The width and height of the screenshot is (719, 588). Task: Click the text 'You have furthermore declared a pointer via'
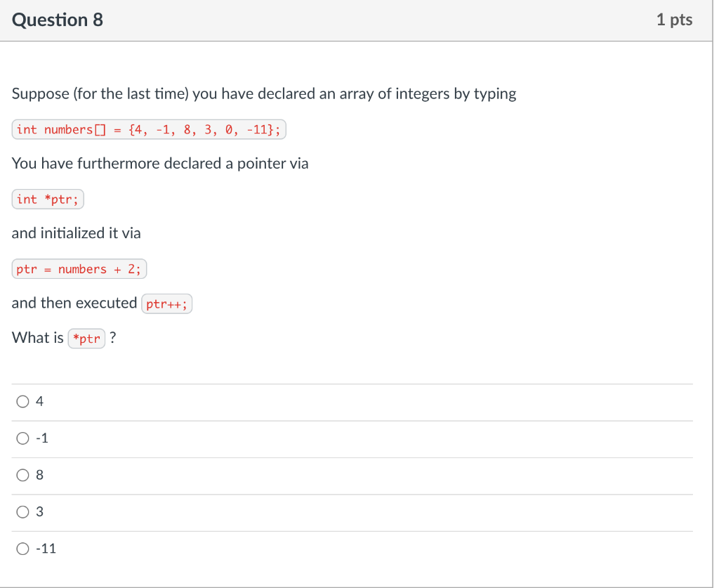pyautogui.click(x=160, y=163)
